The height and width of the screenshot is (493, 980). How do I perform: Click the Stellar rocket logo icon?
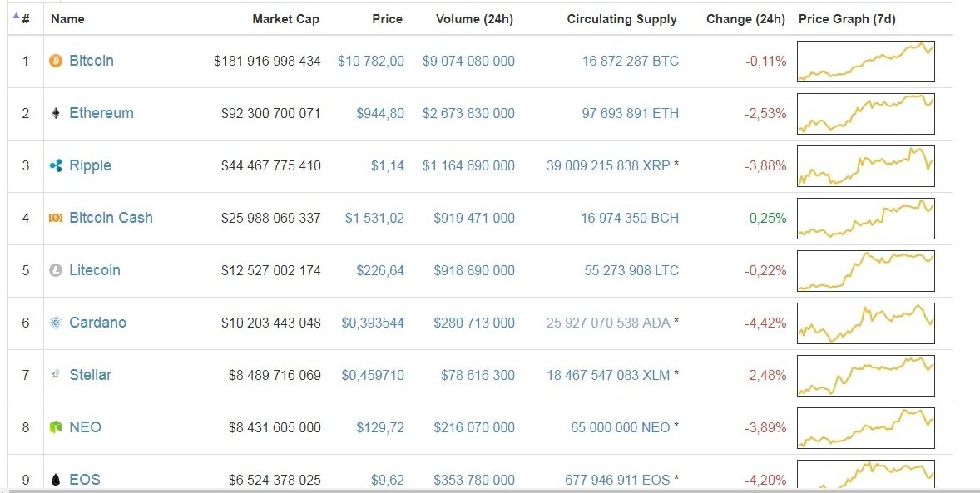[x=57, y=375]
